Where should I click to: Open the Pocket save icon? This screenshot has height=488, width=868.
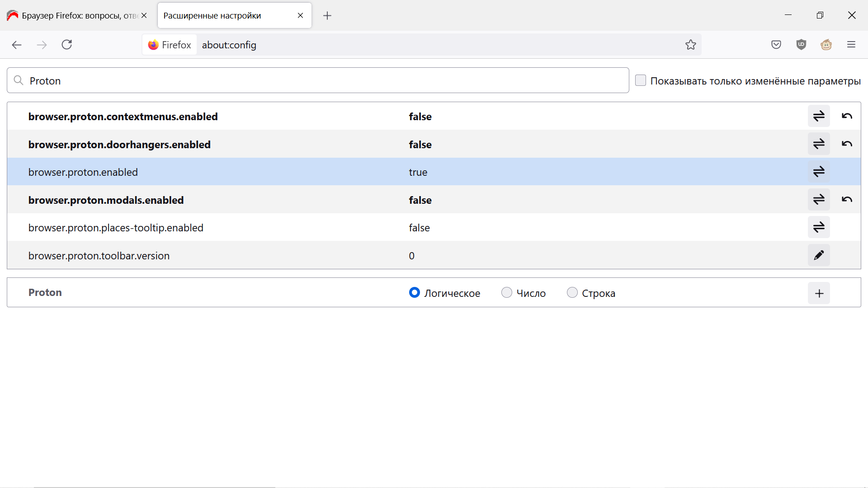[776, 45]
